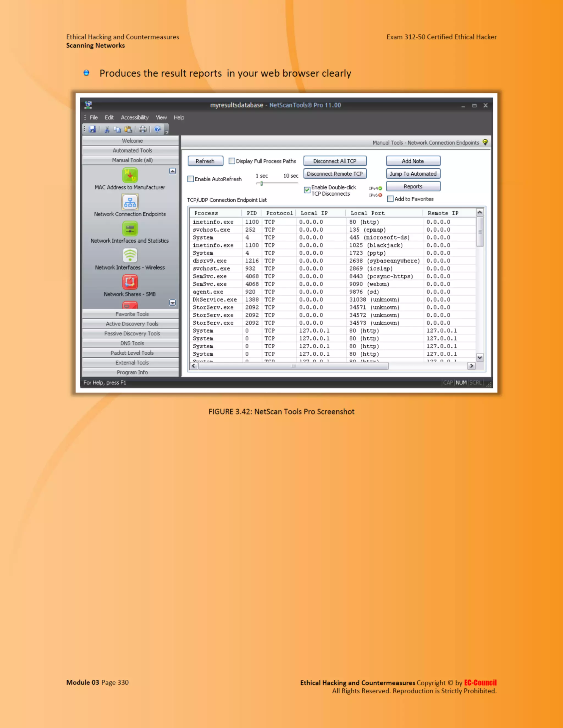Open the Network Interfaces - Wireless tool icon
563x728 pixels.
pyautogui.click(x=130, y=256)
